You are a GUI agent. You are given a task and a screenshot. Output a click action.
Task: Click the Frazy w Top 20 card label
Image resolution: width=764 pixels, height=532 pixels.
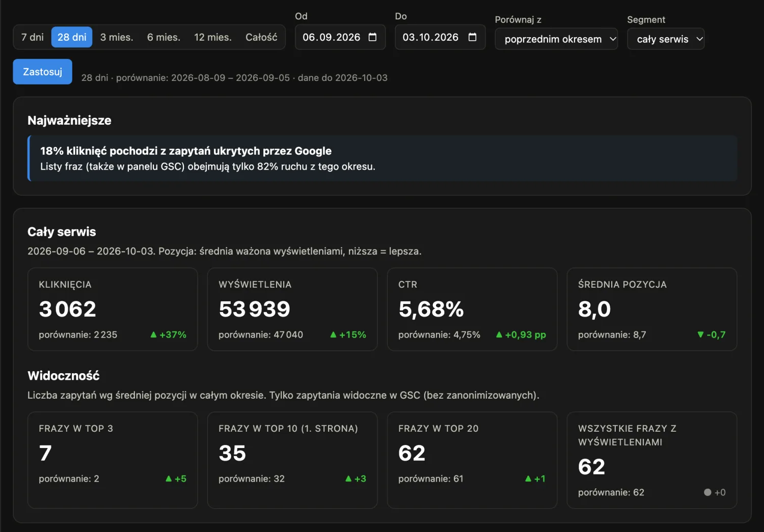[x=439, y=429]
